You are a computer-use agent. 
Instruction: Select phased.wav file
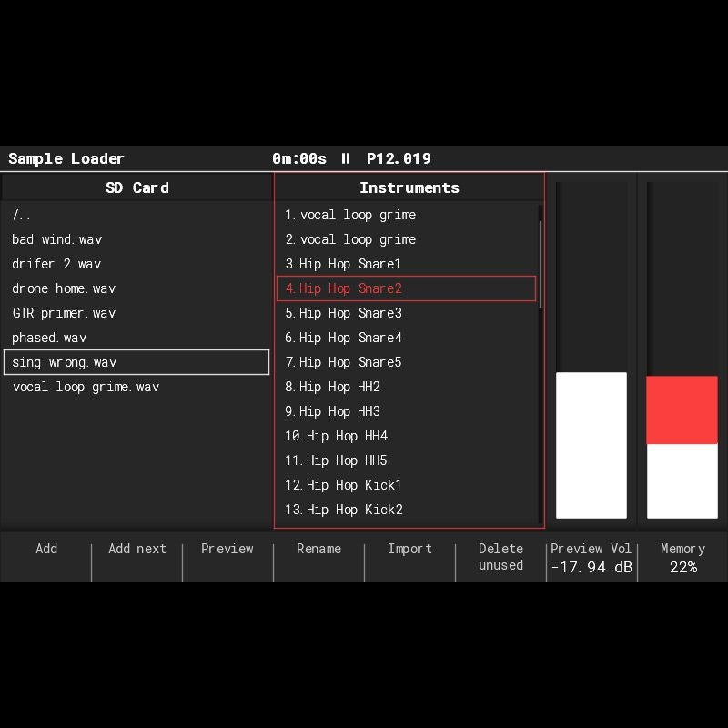pyautogui.click(x=136, y=338)
